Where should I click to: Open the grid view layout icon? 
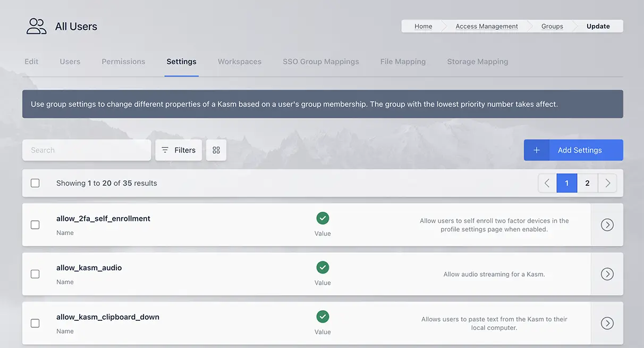(x=216, y=150)
